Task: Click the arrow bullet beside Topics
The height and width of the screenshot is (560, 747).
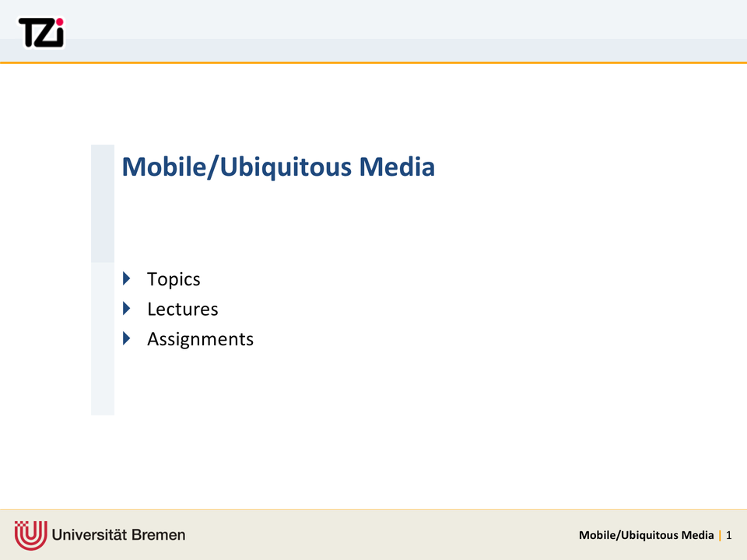Action: (127, 278)
